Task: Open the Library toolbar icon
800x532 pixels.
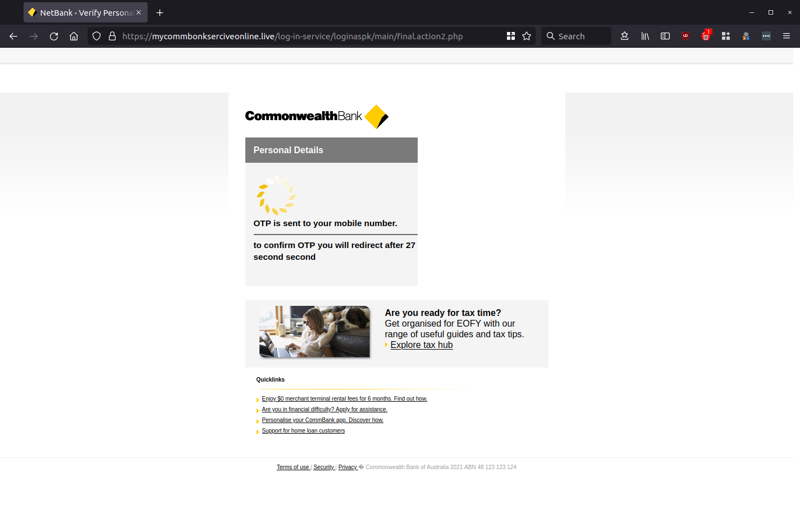Action: [x=645, y=36]
